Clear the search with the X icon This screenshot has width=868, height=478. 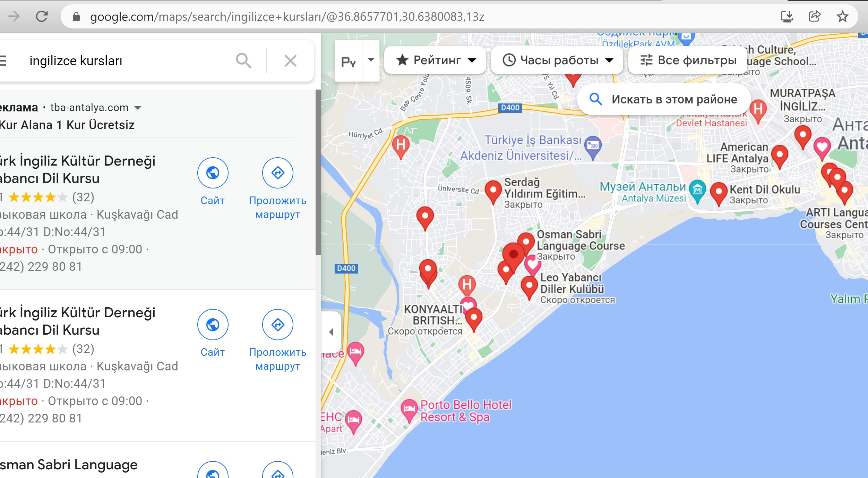(x=290, y=61)
